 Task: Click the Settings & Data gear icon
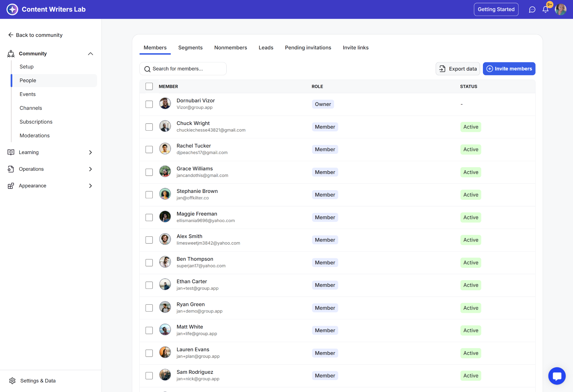(12, 381)
